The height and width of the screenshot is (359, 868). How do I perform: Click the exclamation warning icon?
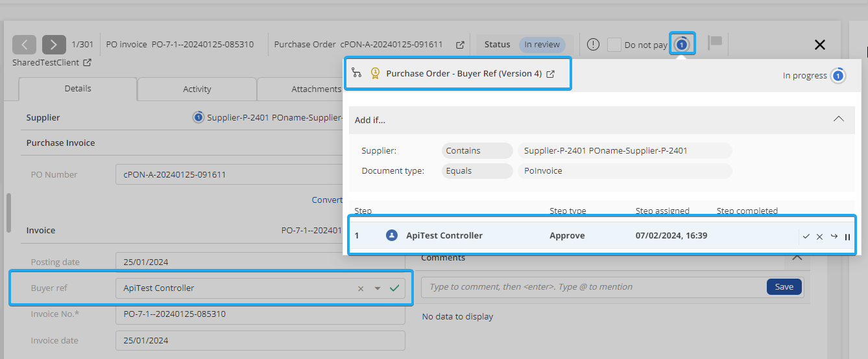pyautogui.click(x=593, y=45)
